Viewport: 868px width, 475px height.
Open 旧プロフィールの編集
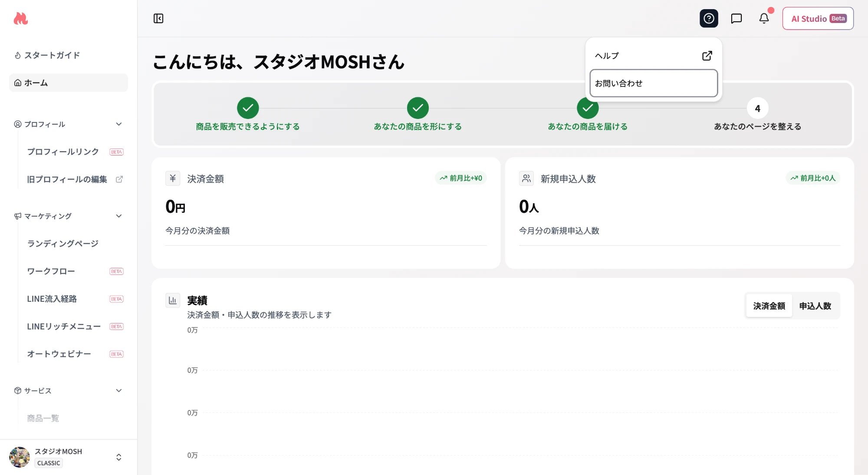click(x=67, y=179)
